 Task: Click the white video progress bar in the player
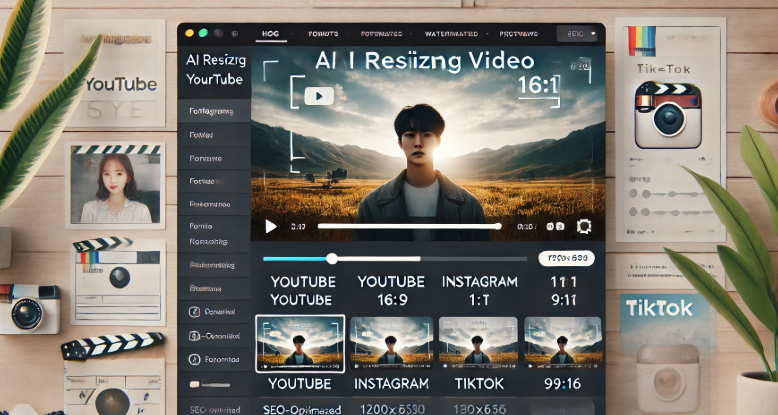click(409, 226)
